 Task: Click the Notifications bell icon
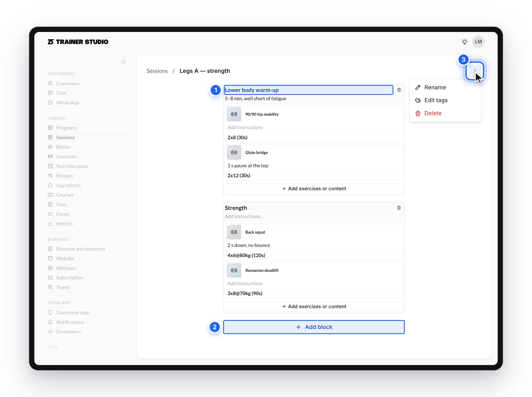50,322
